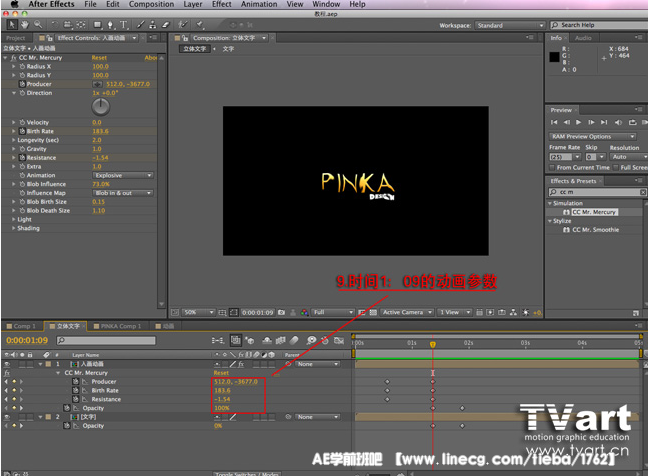Open the 1 View layout dropdown
This screenshot has height=476, width=648.
tap(455, 312)
